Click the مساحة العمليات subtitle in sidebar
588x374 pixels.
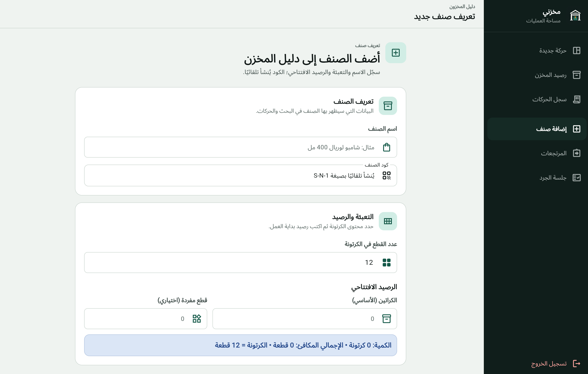point(543,21)
